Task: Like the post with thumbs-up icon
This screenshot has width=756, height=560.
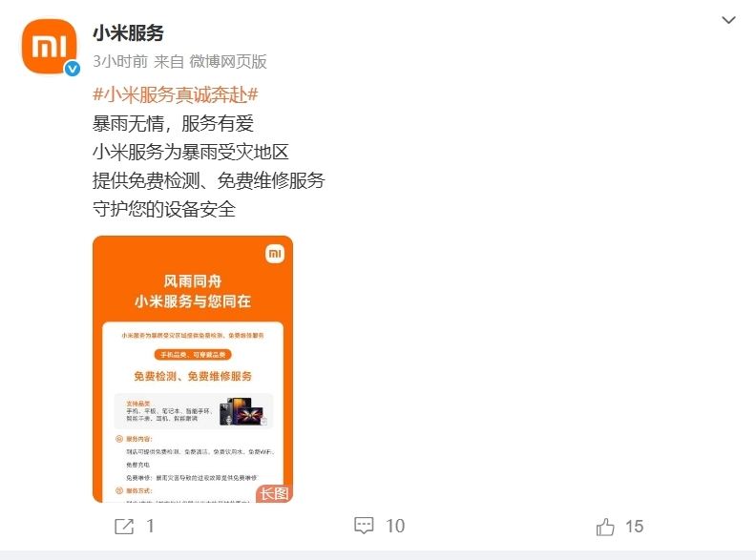Action: (x=605, y=527)
